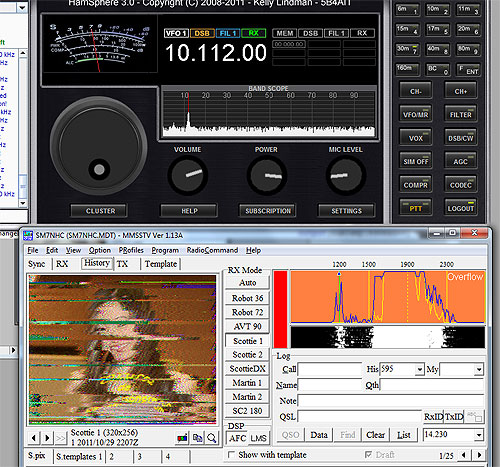500x467 pixels.
Task: Select the 15m band button
Action: pyautogui.click(x=407, y=29)
